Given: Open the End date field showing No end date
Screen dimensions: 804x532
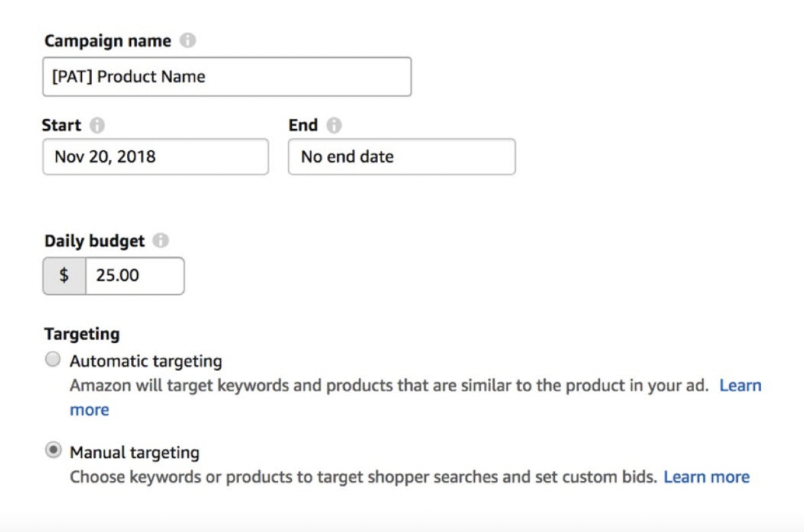Looking at the screenshot, I should 403,157.
